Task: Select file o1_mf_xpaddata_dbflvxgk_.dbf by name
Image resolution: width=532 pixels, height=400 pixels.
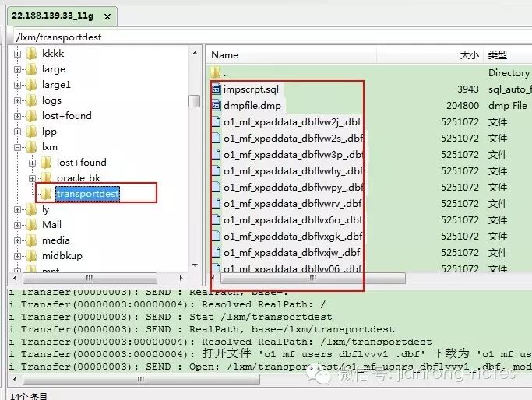Action: [x=293, y=236]
